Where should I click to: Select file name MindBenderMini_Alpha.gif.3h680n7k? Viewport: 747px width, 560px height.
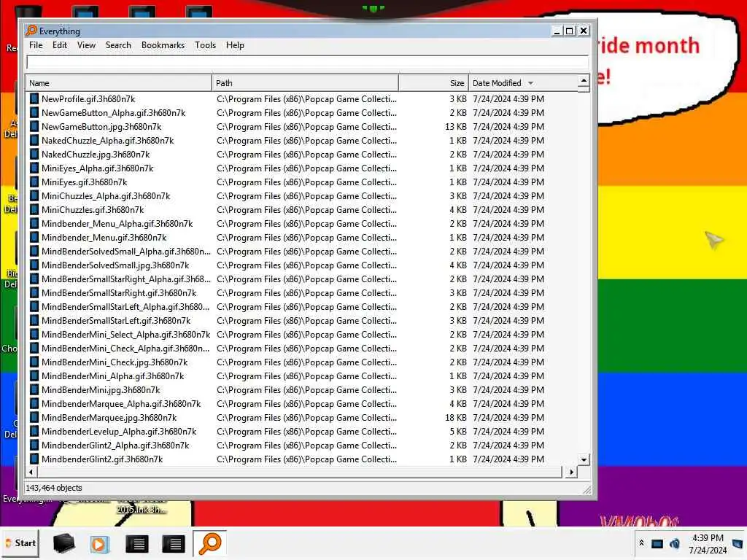[x=113, y=376]
